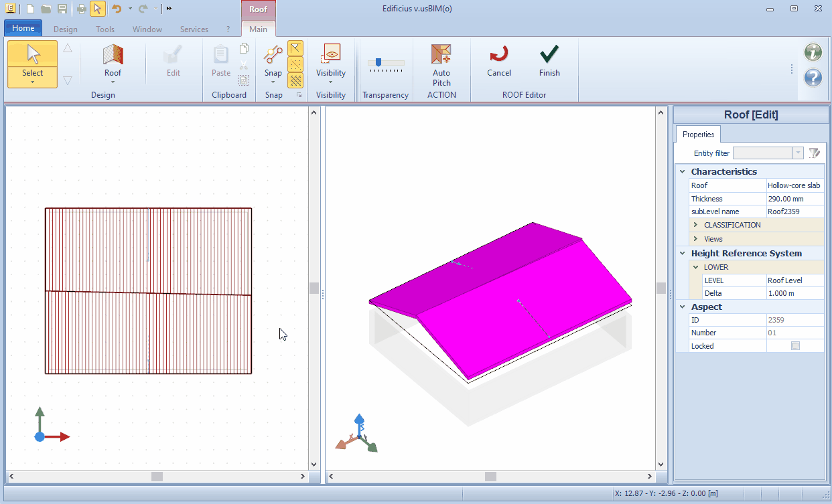Toggle the grid snap hatch button
The width and height of the screenshot is (832, 504).
[x=295, y=80]
